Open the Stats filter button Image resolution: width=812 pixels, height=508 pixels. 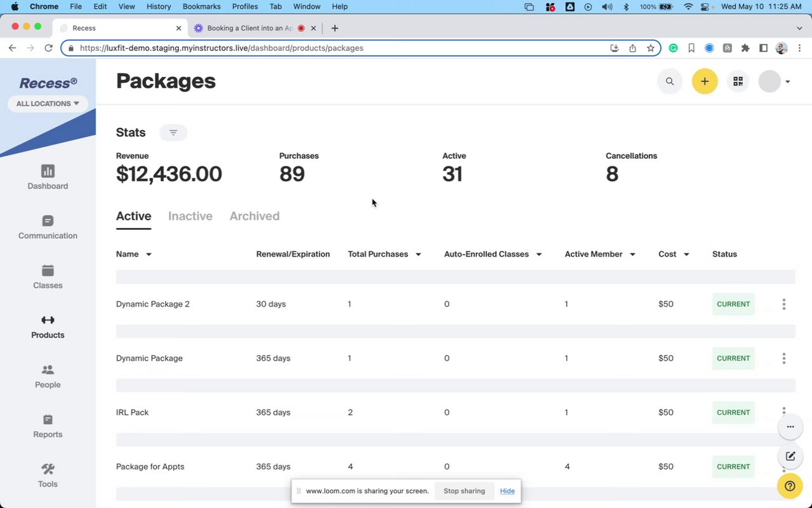[173, 133]
